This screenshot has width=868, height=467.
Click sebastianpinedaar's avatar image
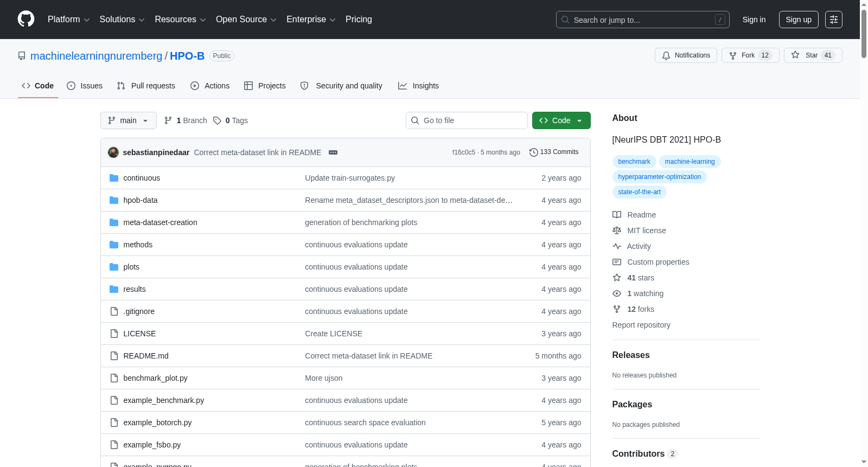[113, 152]
